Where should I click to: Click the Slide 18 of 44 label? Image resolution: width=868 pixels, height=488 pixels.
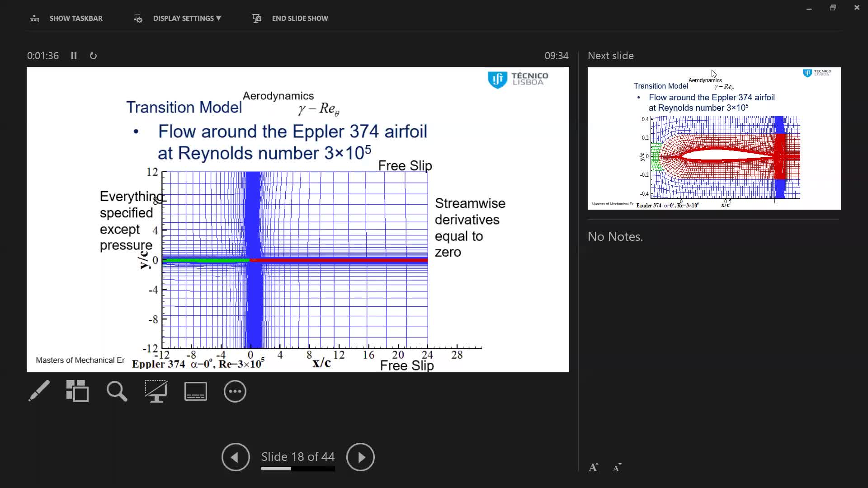(297, 456)
